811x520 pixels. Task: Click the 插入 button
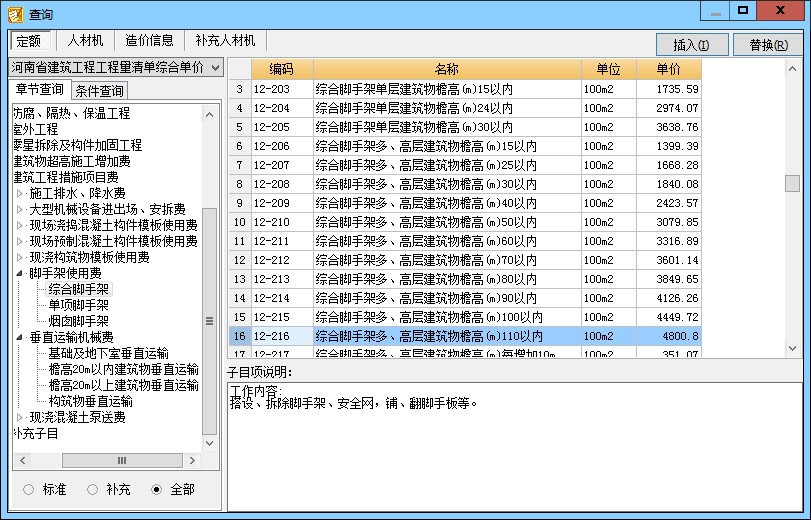[691, 45]
